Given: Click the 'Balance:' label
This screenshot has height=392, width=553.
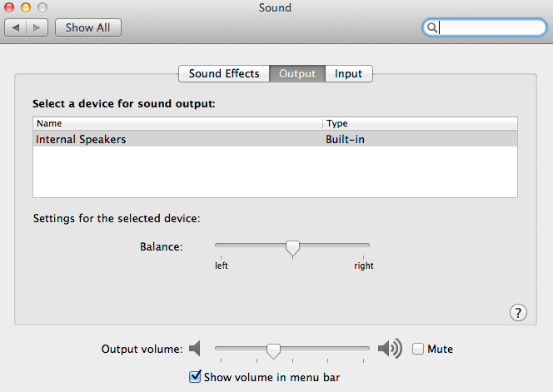Looking at the screenshot, I should click(162, 246).
